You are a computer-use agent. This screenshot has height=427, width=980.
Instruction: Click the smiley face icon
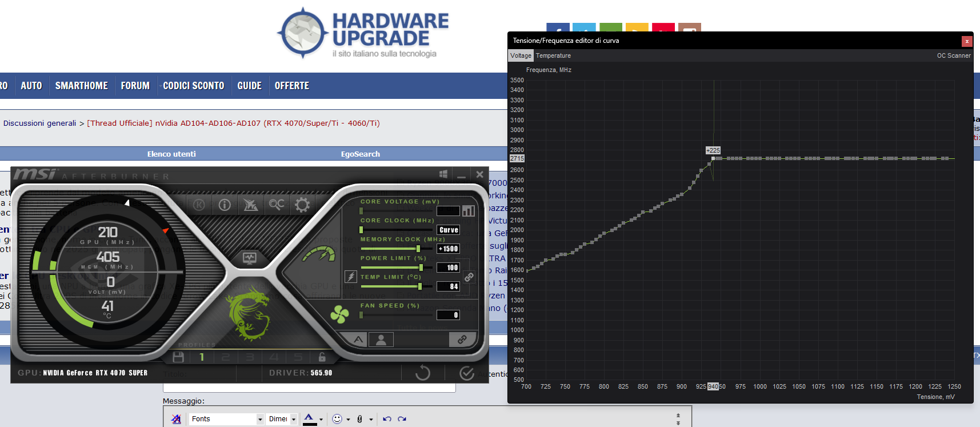tap(337, 419)
